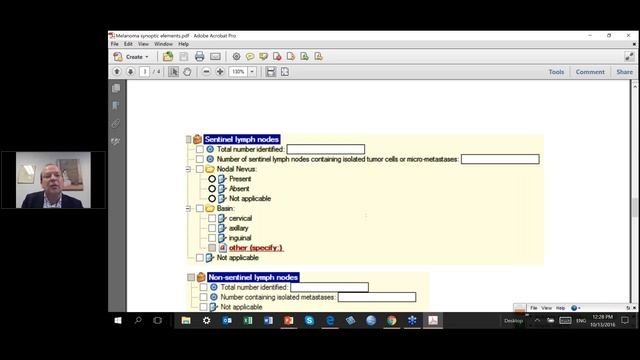This screenshot has height=360, width=640.
Task: Click the fit one full page icon
Action: point(284,72)
